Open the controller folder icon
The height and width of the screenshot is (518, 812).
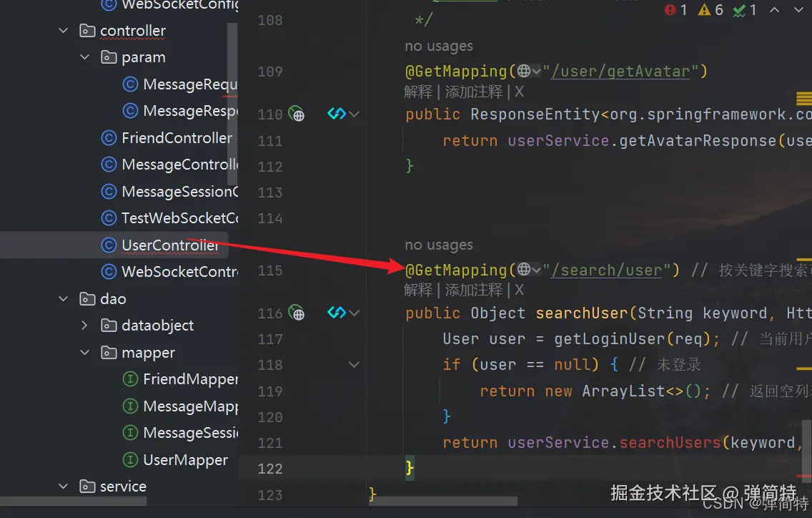click(87, 31)
